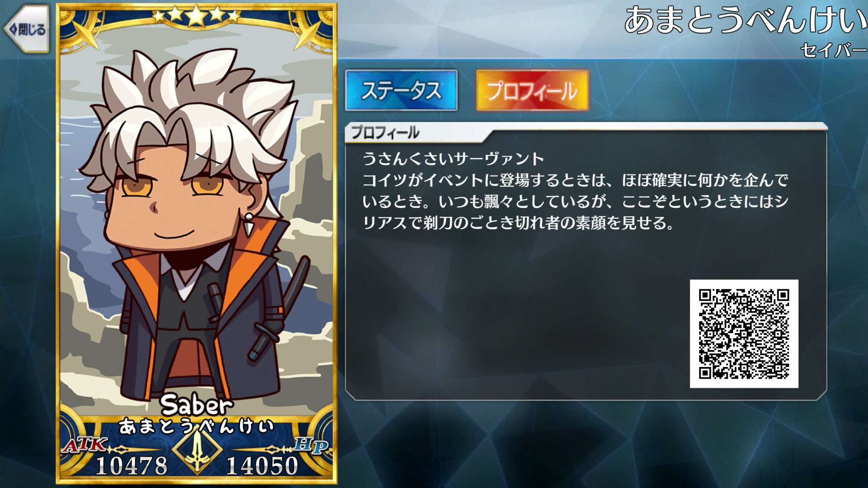The image size is (868, 488).
Task: Click the Saber text on the card
Action: pyautogui.click(x=196, y=405)
